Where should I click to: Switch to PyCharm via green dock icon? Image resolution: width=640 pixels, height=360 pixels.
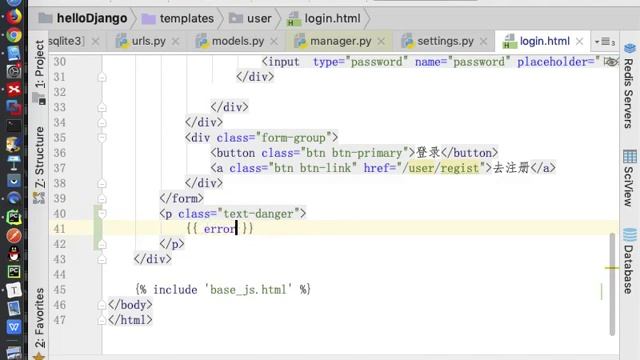point(14,217)
